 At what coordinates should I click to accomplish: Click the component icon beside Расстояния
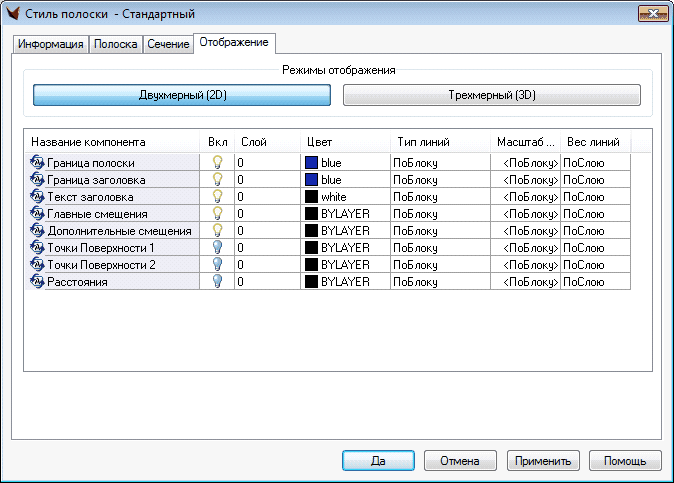(x=37, y=282)
